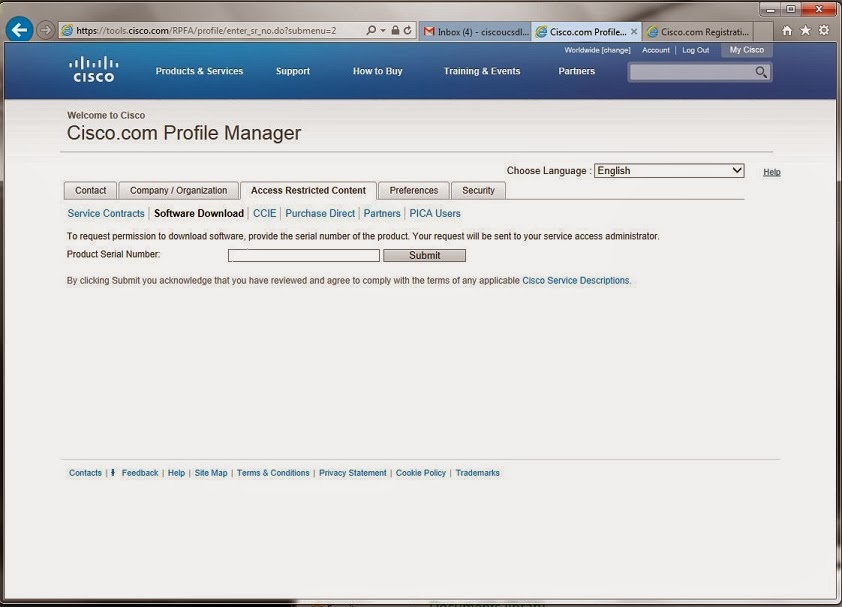
Task: Open the Partners navigation menu
Action: 576,71
